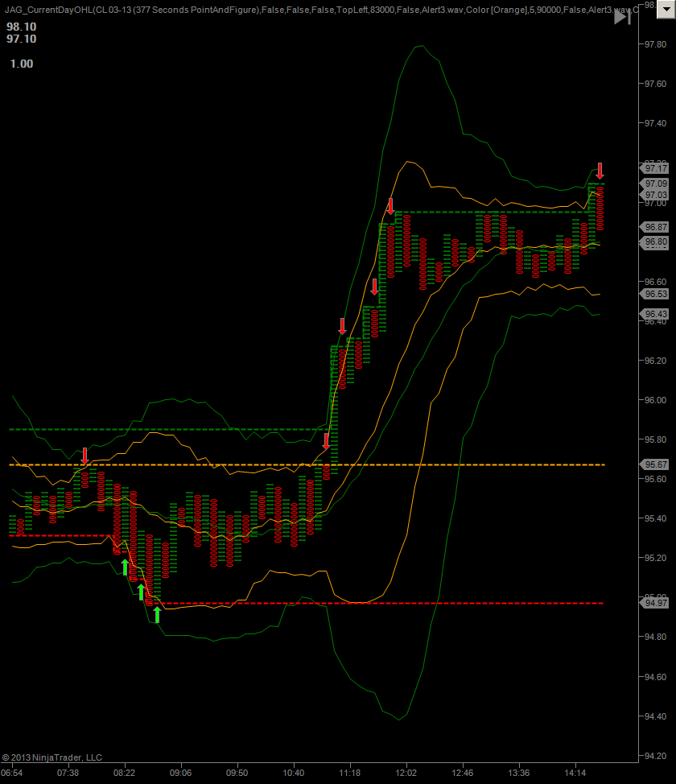Click the 95.40 price axis label
The height and width of the screenshot is (784, 676).
(x=655, y=518)
